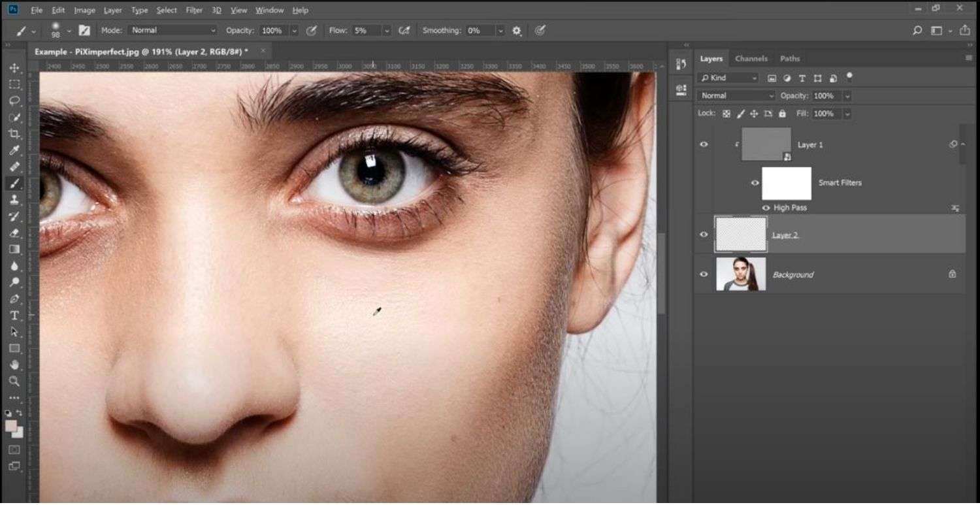Screen dimensions: 980x505
Task: Open the Brush Settings gear in options bar
Action: click(x=516, y=30)
